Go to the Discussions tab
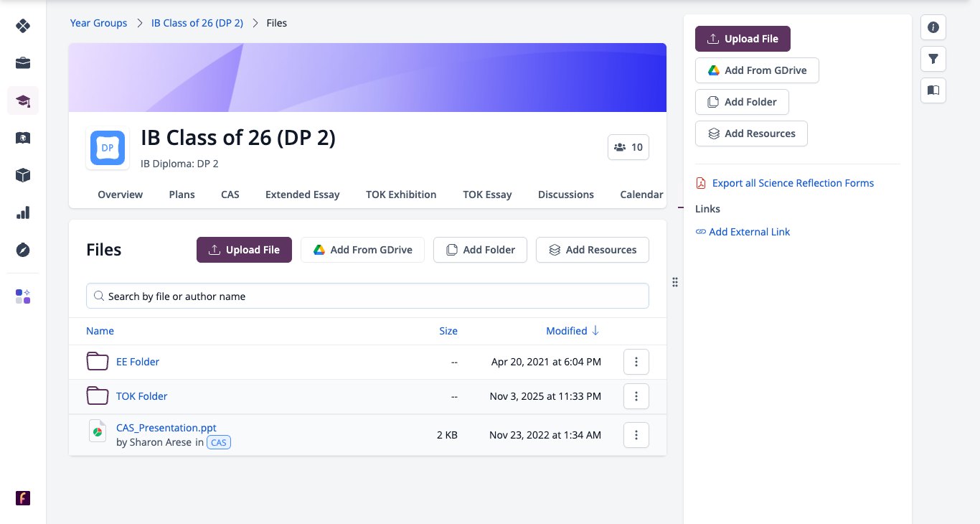 (x=566, y=195)
